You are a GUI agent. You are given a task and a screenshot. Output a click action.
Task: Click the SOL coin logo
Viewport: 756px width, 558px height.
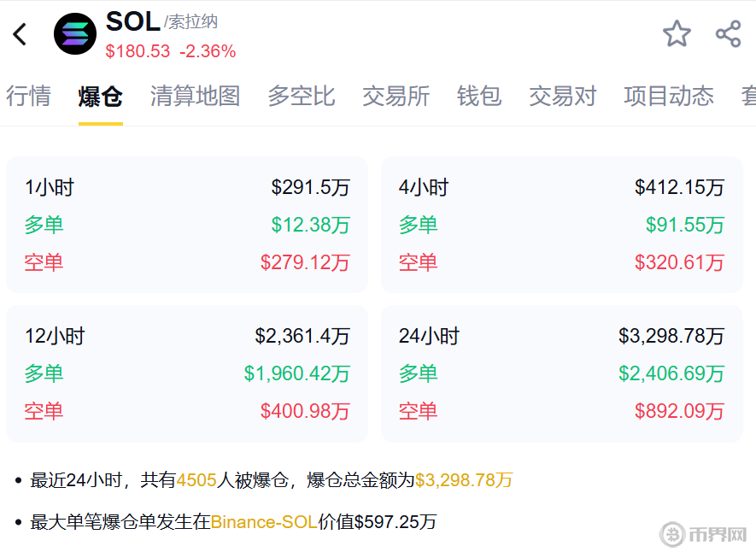tap(75, 34)
